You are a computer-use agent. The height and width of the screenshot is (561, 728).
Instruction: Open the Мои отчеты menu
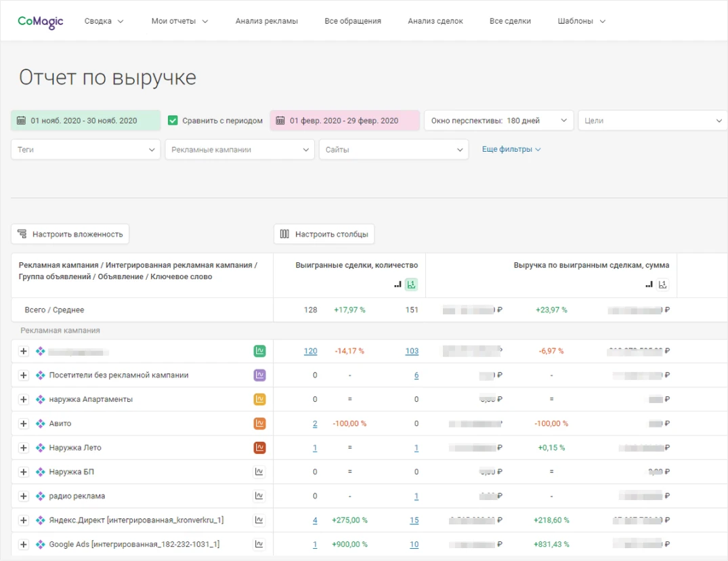click(179, 22)
